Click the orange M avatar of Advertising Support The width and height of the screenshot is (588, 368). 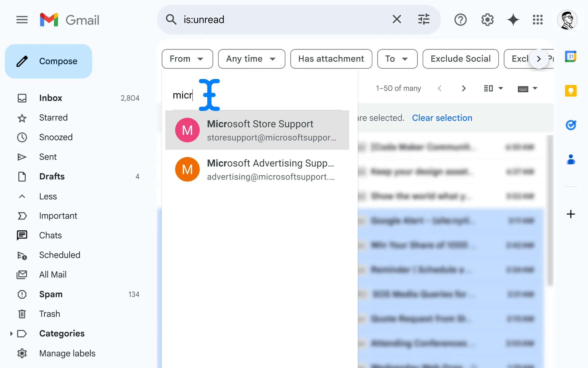(x=187, y=169)
